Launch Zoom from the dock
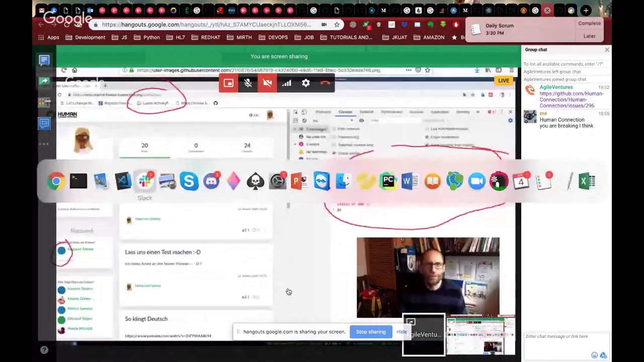This screenshot has height=362, width=644. pos(477,181)
